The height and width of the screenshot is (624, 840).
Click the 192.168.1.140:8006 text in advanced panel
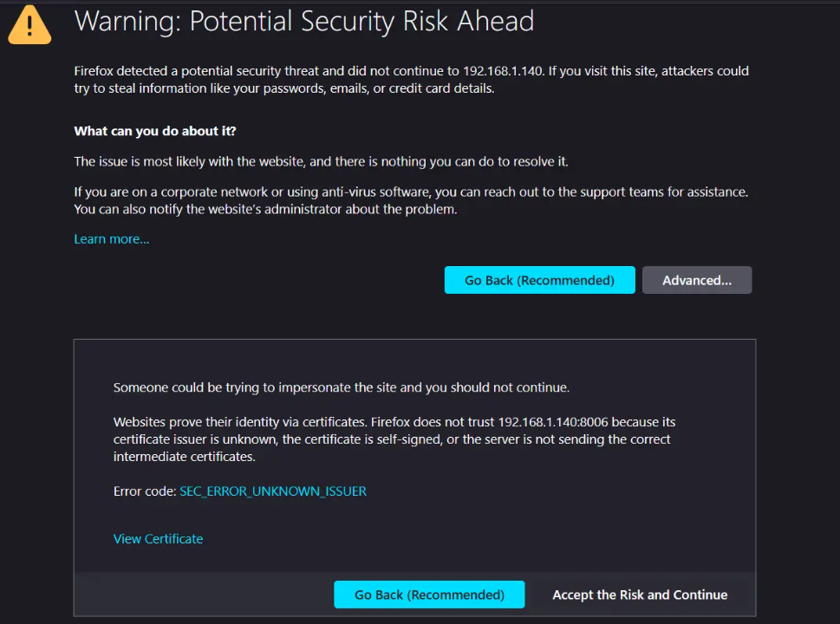tap(553, 422)
